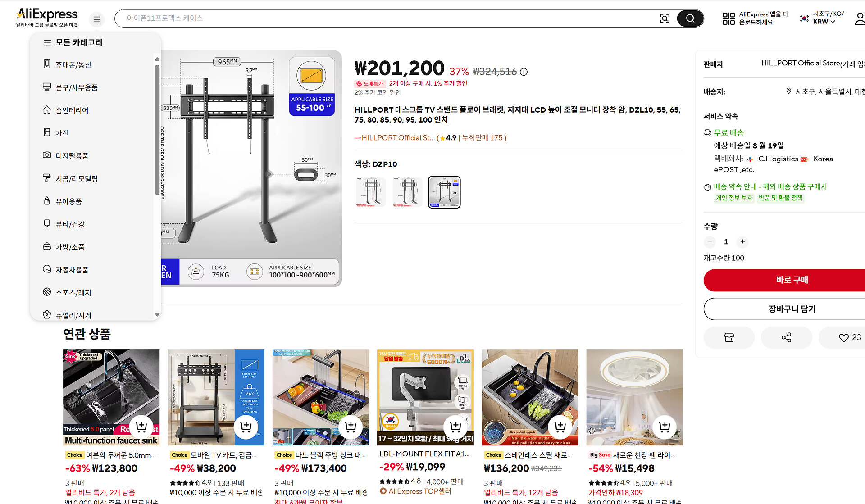Viewport: 865px width, 504px height.
Task: Click the share icon button
Action: (x=786, y=337)
